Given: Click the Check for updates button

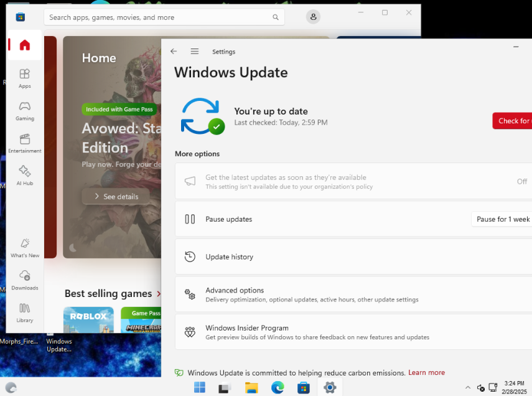Looking at the screenshot, I should (x=512, y=121).
